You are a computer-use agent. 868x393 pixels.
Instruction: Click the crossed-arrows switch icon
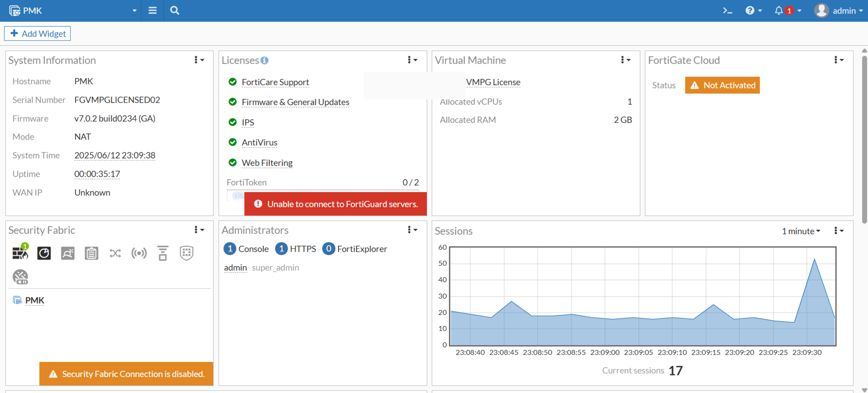coord(115,253)
